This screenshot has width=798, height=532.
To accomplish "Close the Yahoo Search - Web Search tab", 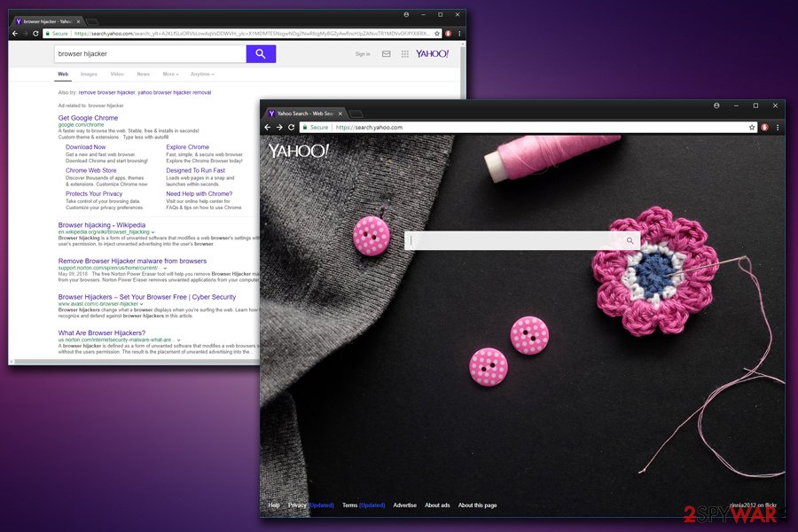I will (340, 113).
